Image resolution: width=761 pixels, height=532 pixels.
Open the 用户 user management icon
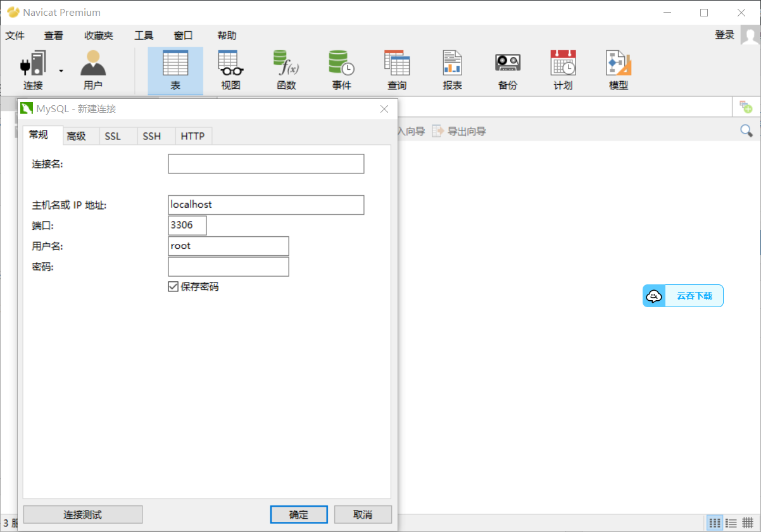click(x=93, y=64)
